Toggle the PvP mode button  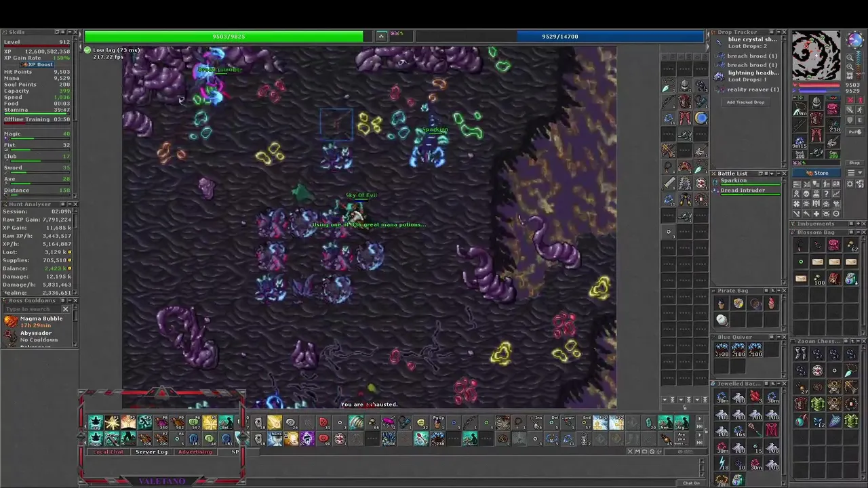[x=855, y=131]
